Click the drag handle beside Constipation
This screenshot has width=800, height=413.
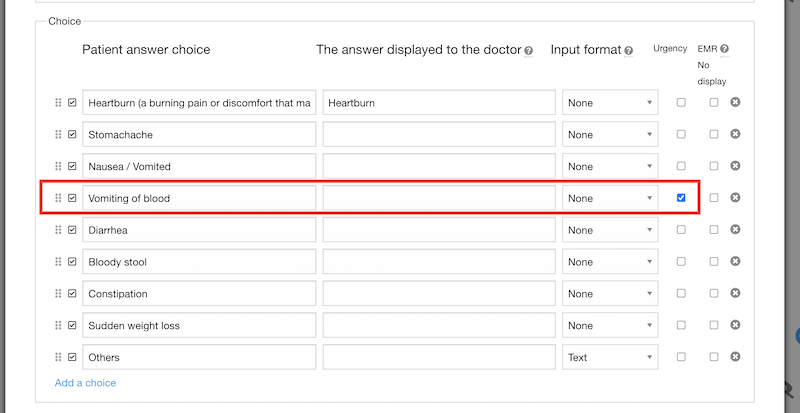tap(58, 293)
